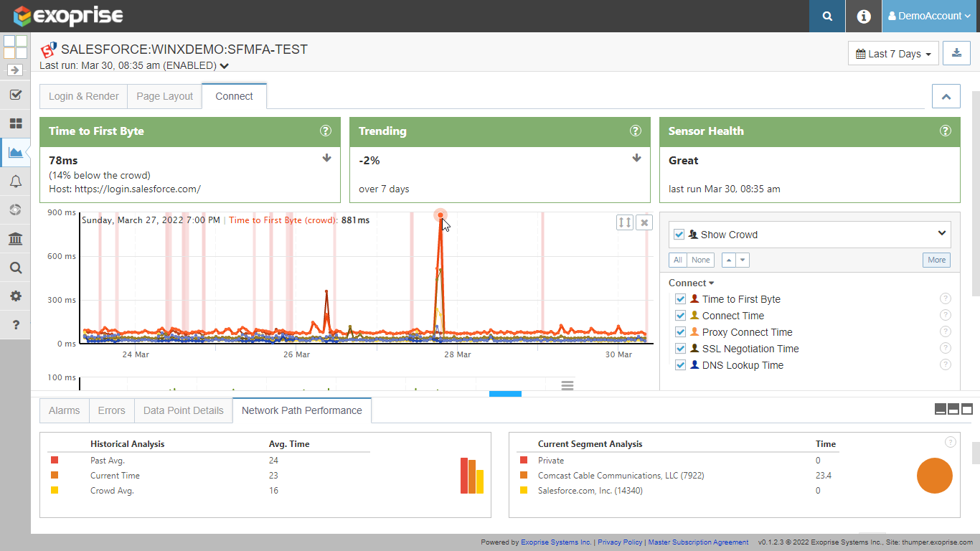This screenshot has height=551, width=980.
Task: Open the DemoAccount user menu
Action: tap(930, 16)
